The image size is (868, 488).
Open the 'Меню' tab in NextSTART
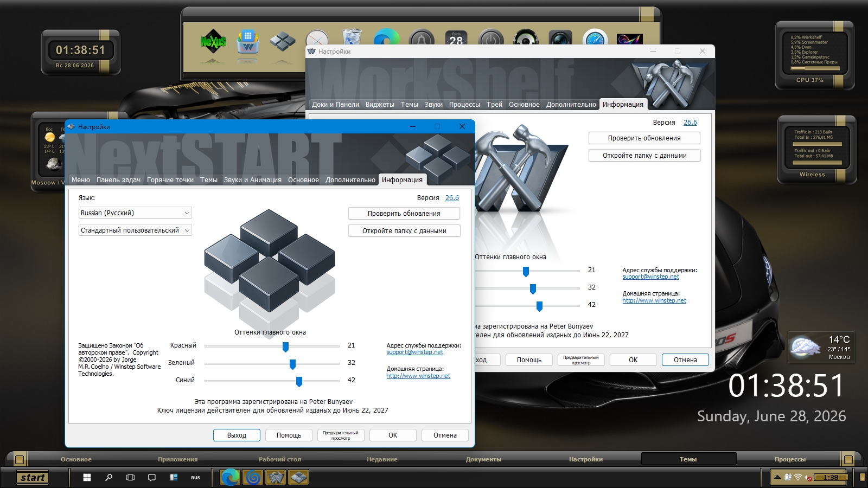pyautogui.click(x=81, y=180)
